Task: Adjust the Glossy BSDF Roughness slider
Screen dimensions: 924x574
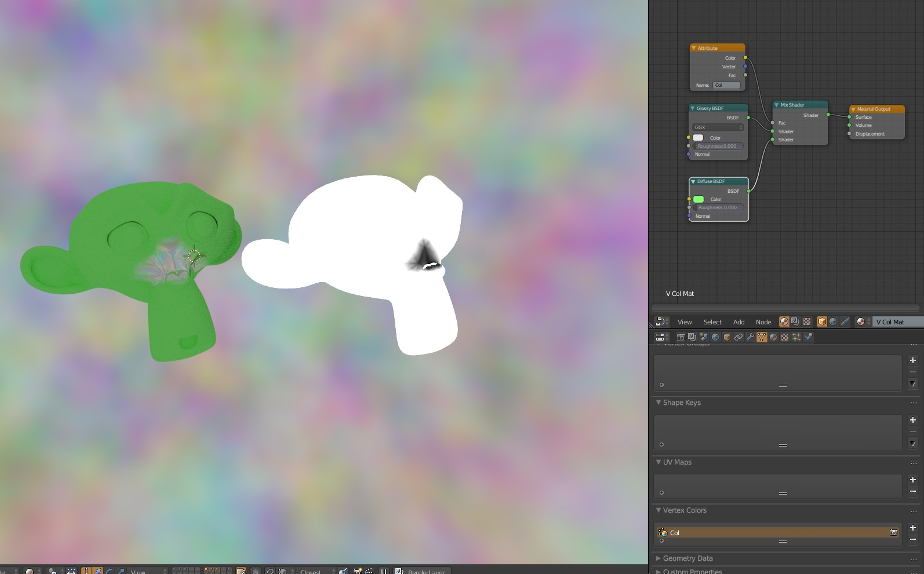Action: [x=718, y=146]
